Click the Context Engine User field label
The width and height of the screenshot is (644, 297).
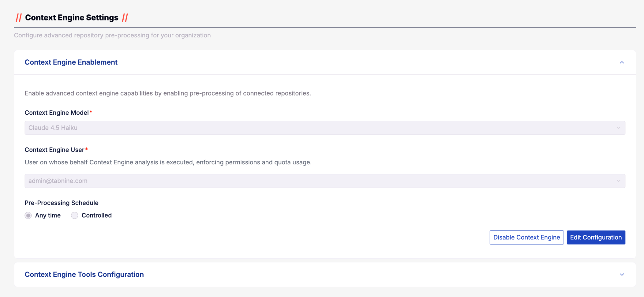pyautogui.click(x=54, y=150)
